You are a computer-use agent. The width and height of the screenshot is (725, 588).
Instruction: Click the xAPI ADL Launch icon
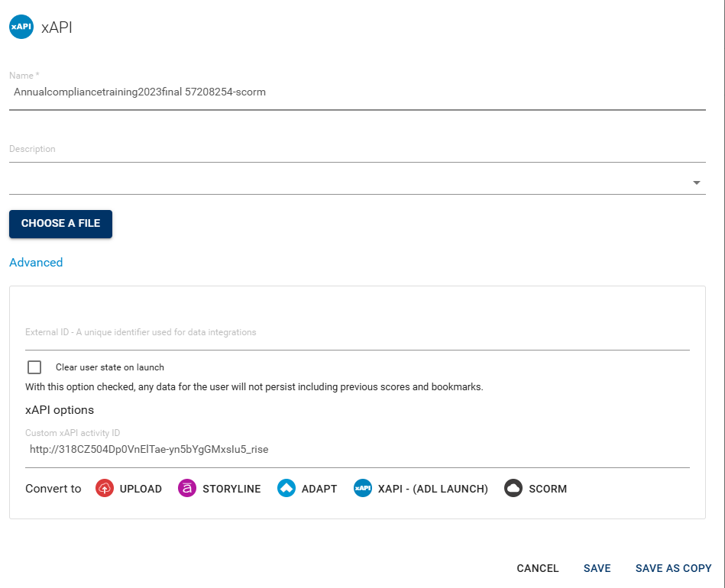(362, 488)
